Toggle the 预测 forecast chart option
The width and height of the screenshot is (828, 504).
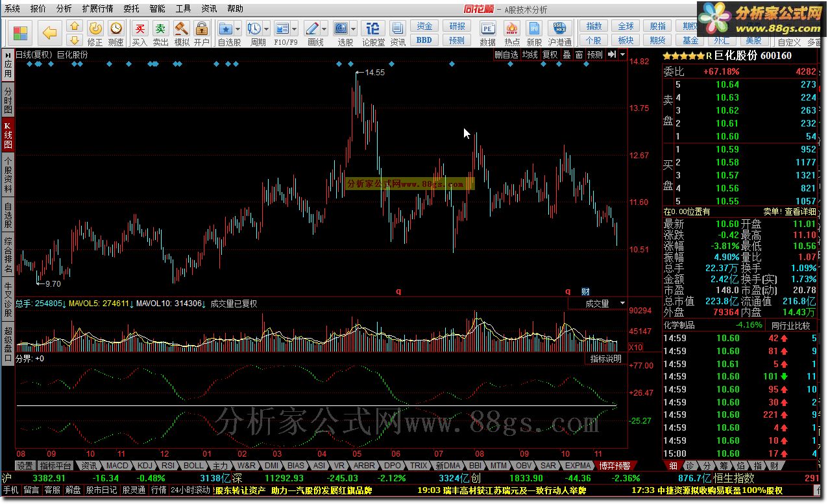[x=595, y=55]
